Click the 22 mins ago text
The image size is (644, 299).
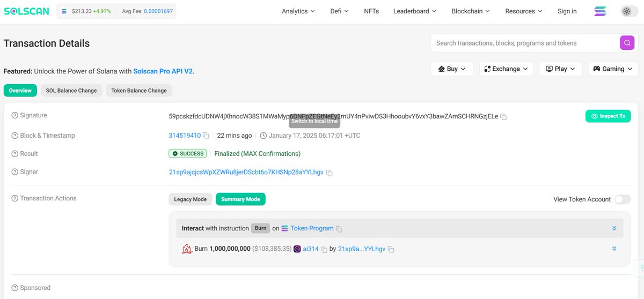point(235,136)
